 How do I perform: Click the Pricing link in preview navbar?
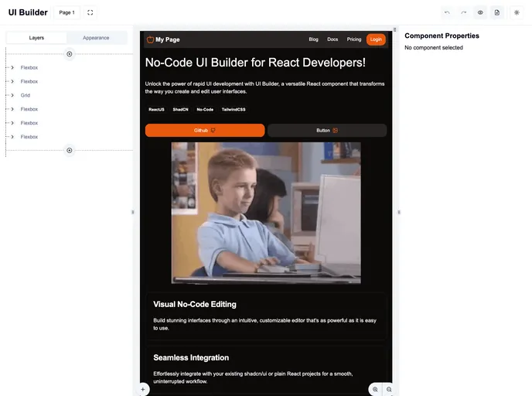pyautogui.click(x=354, y=39)
